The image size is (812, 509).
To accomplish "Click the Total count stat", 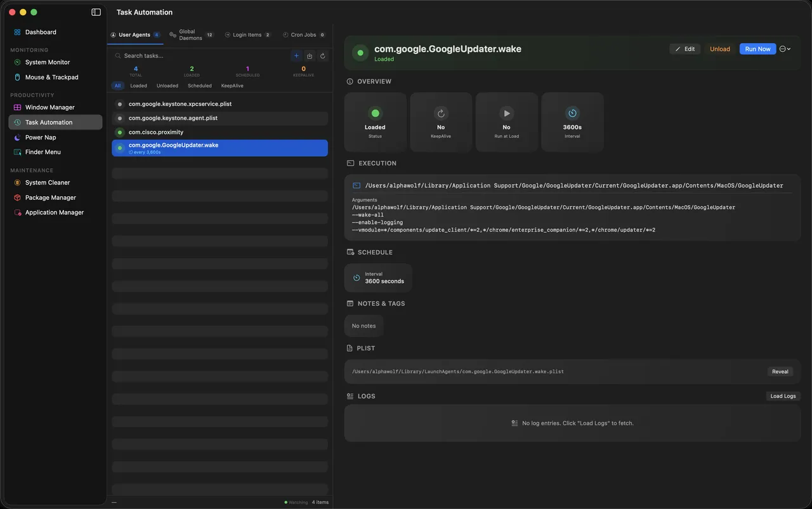I will pos(136,71).
